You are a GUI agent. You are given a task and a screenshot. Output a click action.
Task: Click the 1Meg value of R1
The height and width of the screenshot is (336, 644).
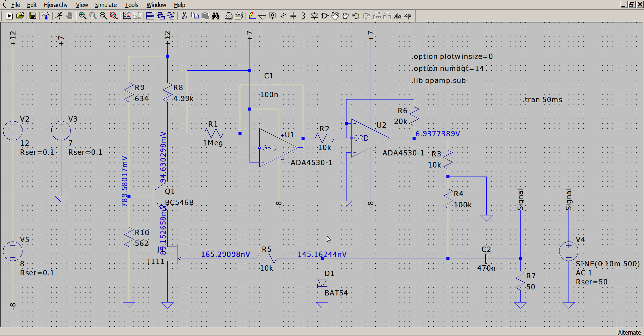point(213,143)
